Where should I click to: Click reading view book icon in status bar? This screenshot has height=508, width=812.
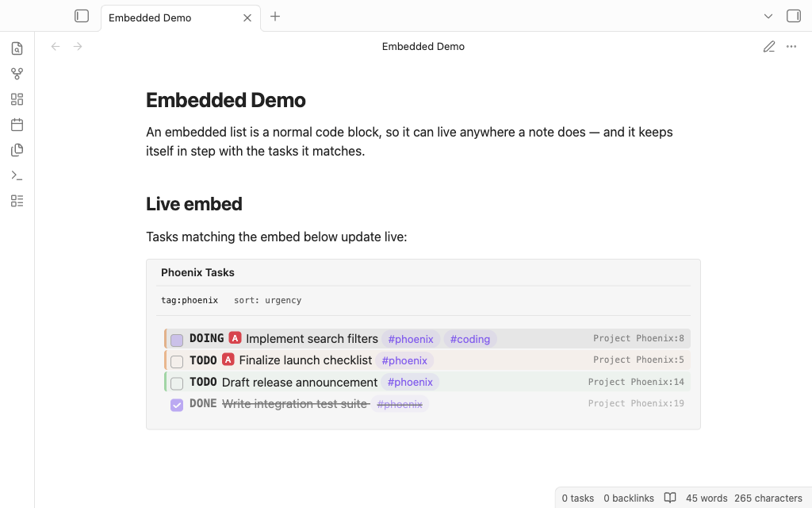coord(670,498)
